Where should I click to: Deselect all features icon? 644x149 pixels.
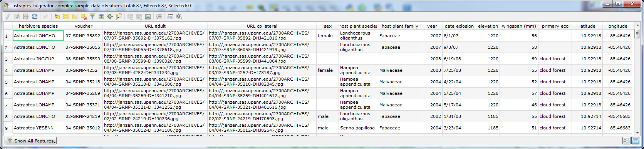84,17
